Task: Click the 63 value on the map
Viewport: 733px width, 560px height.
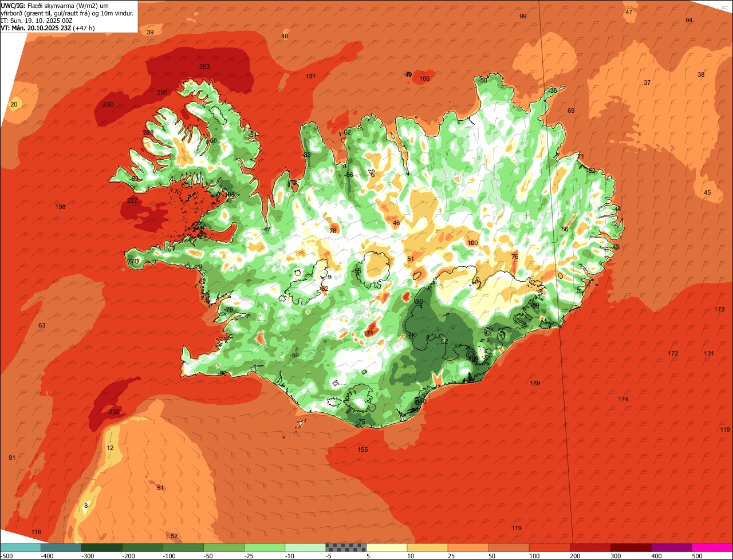Action: [x=42, y=325]
